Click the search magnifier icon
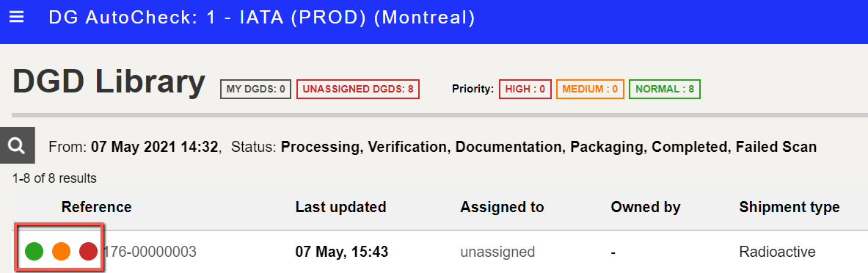Viewport: 868px width, 273px height. pyautogui.click(x=17, y=145)
